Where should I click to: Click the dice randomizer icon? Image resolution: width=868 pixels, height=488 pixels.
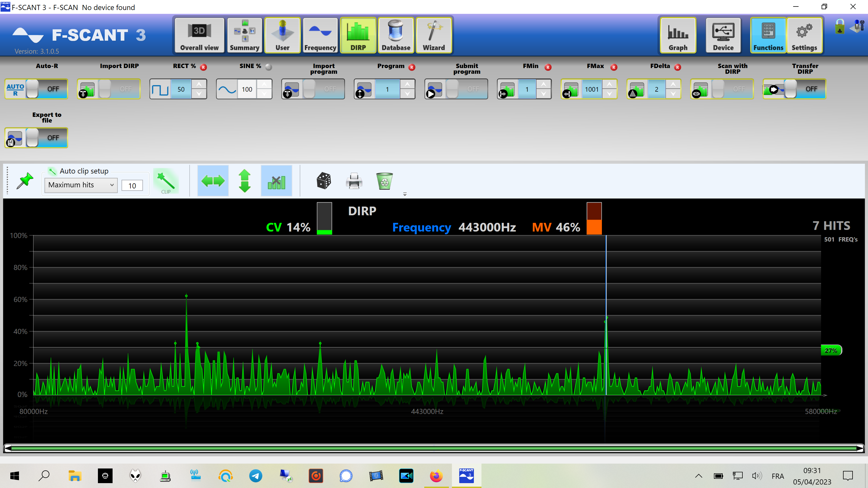pyautogui.click(x=324, y=181)
